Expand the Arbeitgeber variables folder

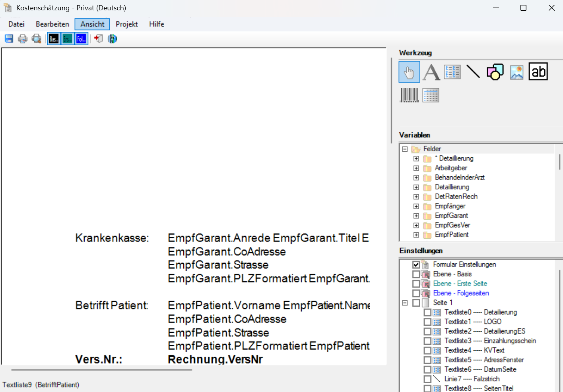pyautogui.click(x=416, y=168)
